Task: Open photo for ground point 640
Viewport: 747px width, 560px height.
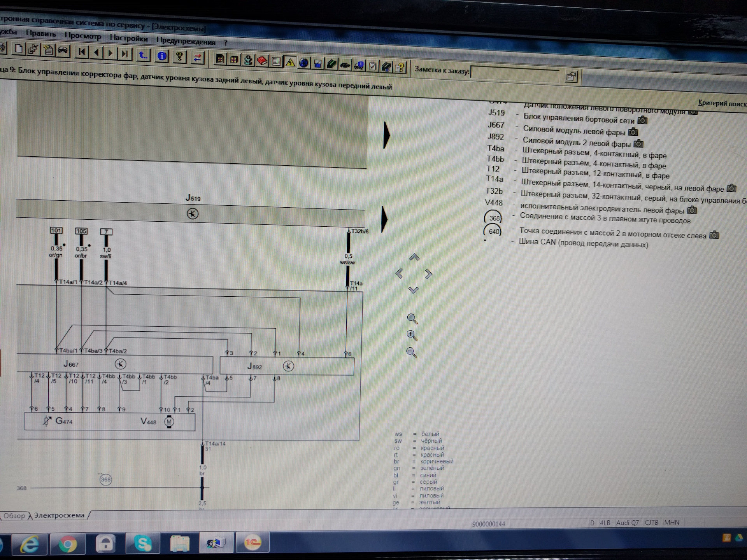Action: click(714, 235)
